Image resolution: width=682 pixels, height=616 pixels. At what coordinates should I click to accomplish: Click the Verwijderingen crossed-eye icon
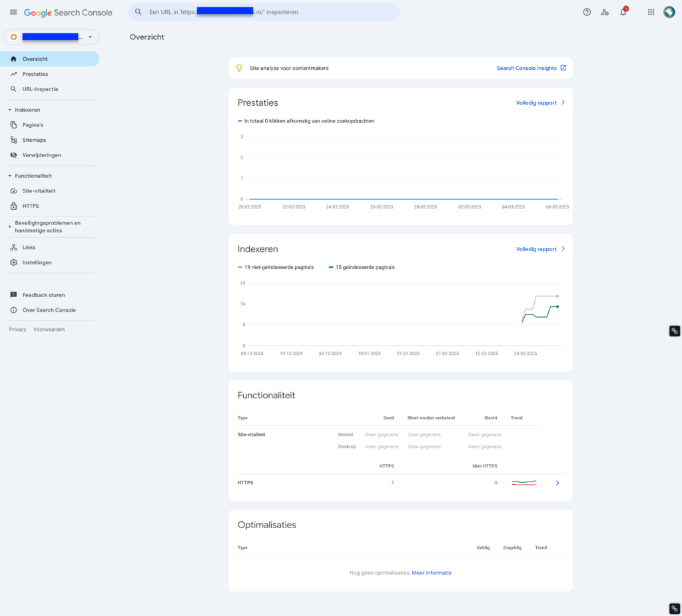[x=13, y=155]
